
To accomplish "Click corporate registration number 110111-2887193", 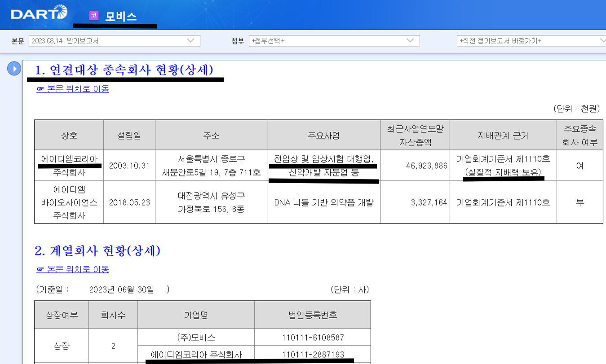I will 313,355.
